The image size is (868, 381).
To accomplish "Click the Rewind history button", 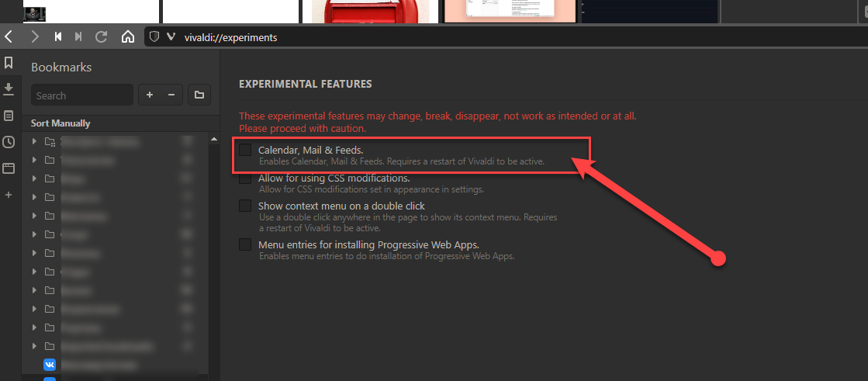I will (57, 37).
